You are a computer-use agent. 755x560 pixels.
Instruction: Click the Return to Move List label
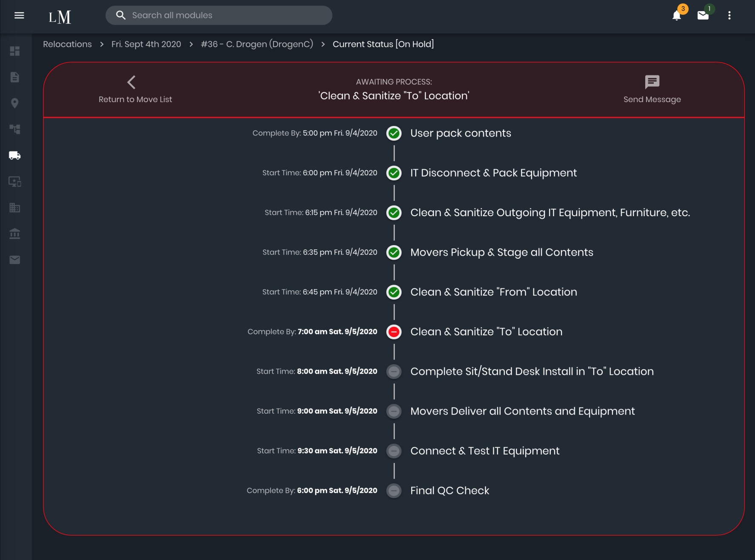pos(135,100)
